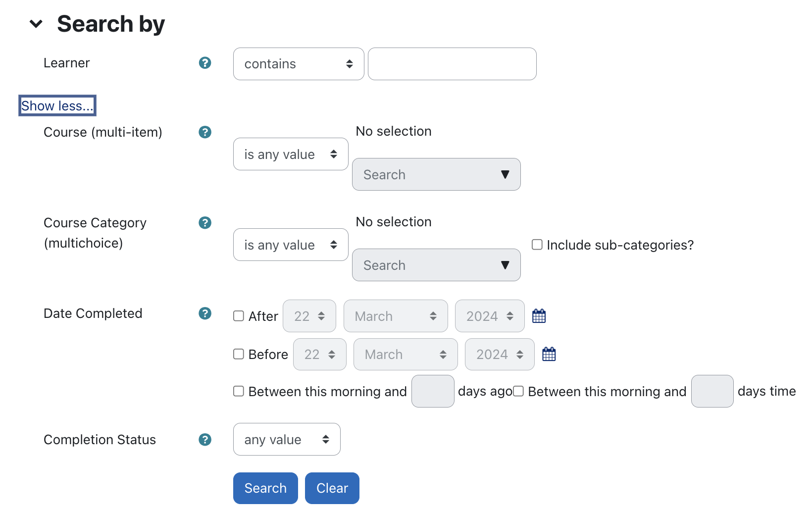Click help icon beside Course Category
The height and width of the screenshot is (513, 812).
click(205, 223)
